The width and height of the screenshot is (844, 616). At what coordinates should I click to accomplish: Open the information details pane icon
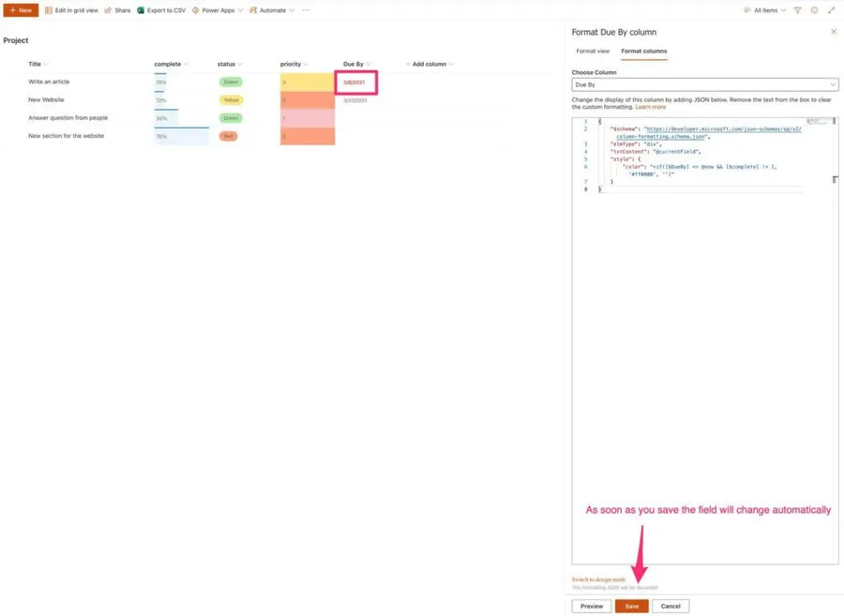tap(814, 10)
